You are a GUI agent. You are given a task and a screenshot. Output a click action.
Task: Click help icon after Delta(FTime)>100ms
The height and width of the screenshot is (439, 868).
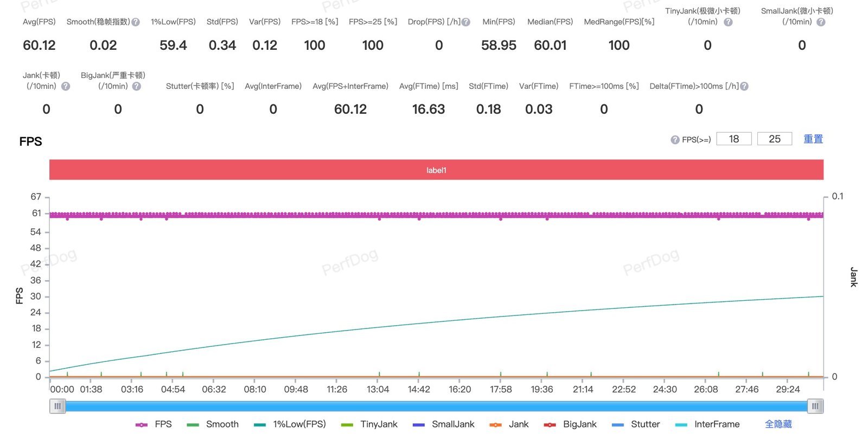click(x=744, y=86)
